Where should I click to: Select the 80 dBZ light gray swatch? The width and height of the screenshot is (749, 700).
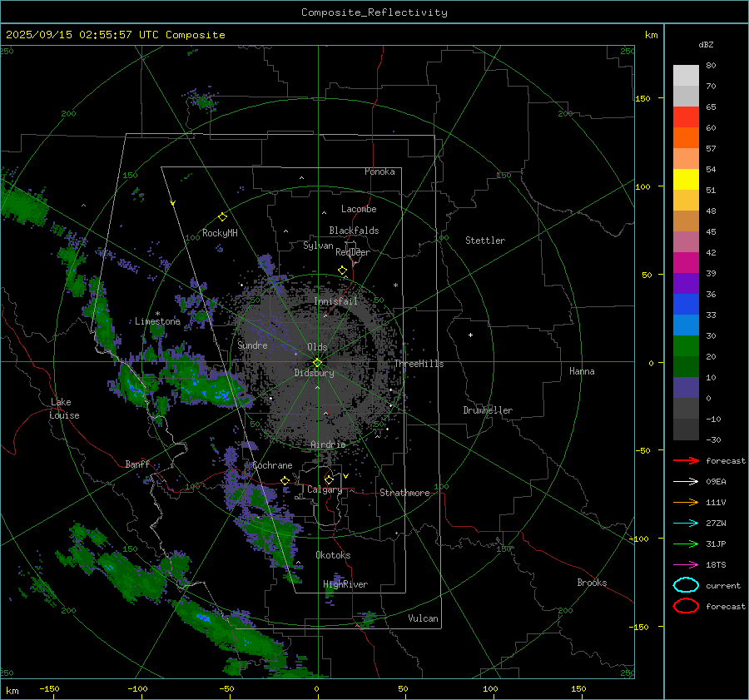click(686, 75)
